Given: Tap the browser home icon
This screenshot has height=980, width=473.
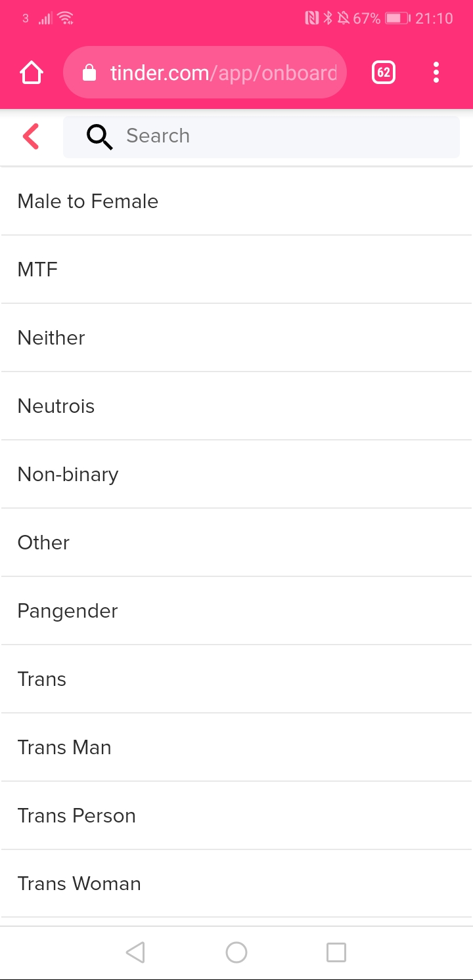Looking at the screenshot, I should pyautogui.click(x=32, y=72).
